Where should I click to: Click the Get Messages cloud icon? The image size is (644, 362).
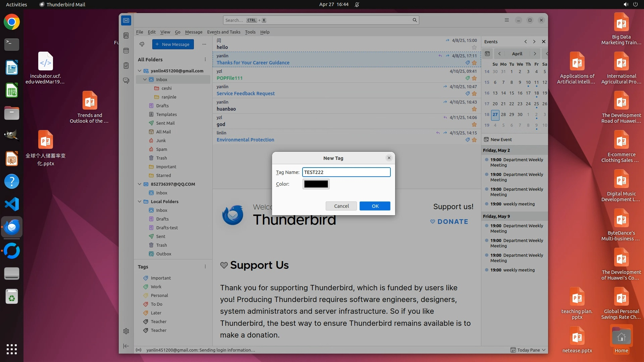pos(142,44)
